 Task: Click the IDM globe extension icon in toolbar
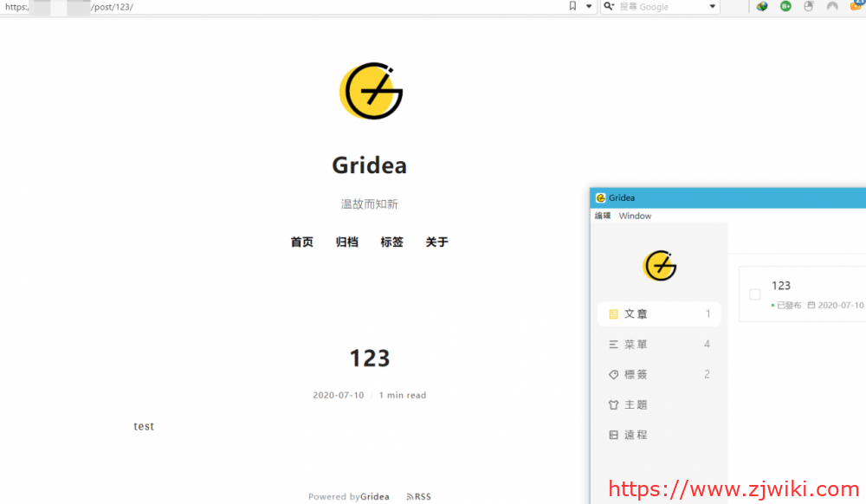coord(761,7)
